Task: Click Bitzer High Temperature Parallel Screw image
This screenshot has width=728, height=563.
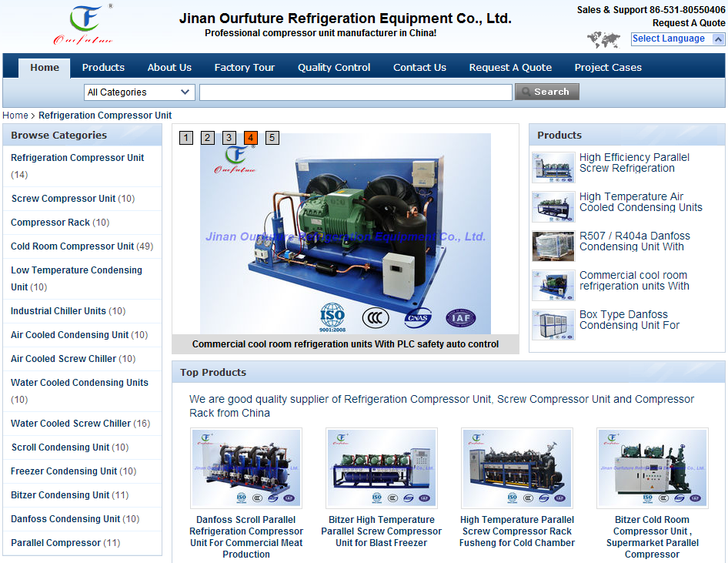Action: [382, 467]
